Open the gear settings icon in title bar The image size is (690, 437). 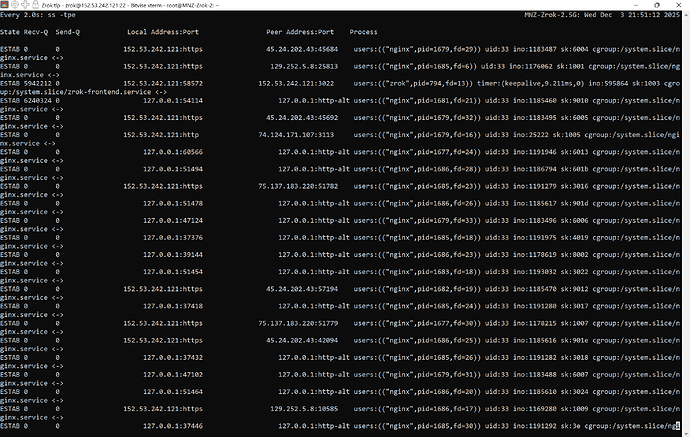pos(15,5)
